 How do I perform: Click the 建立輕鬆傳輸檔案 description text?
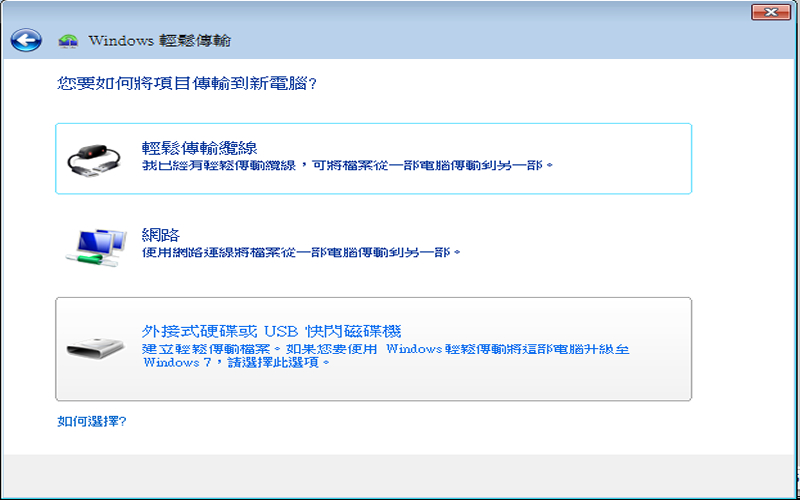click(x=386, y=356)
